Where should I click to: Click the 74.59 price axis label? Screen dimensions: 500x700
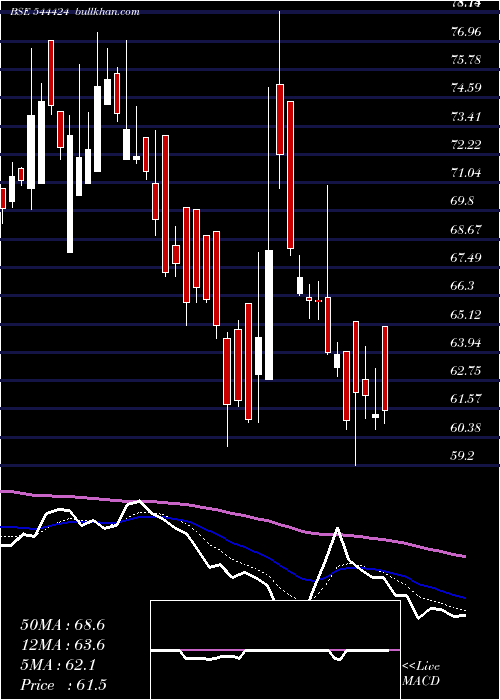tap(467, 88)
